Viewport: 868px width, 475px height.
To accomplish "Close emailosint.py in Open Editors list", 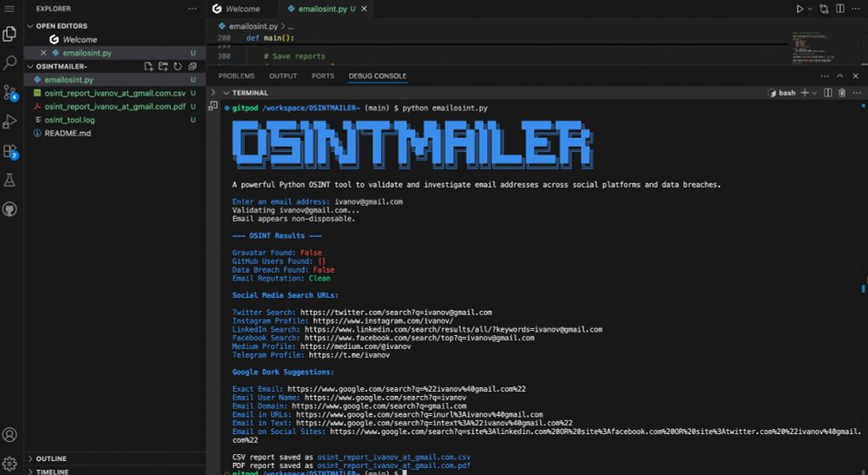I will click(43, 53).
